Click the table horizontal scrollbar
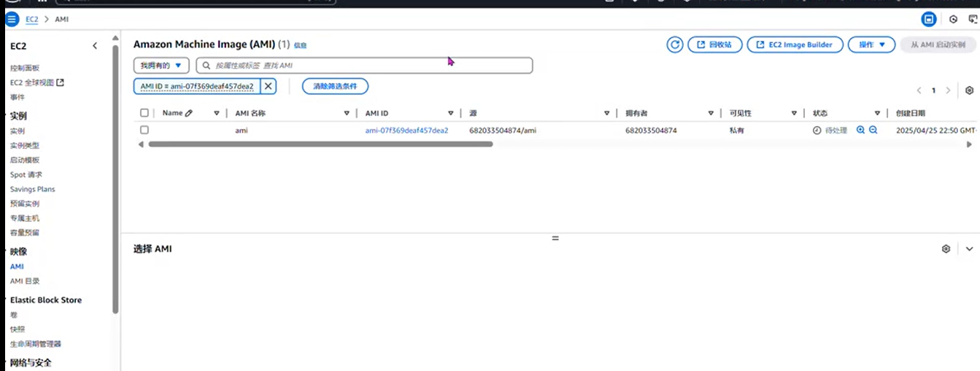The image size is (980, 371). [x=320, y=144]
